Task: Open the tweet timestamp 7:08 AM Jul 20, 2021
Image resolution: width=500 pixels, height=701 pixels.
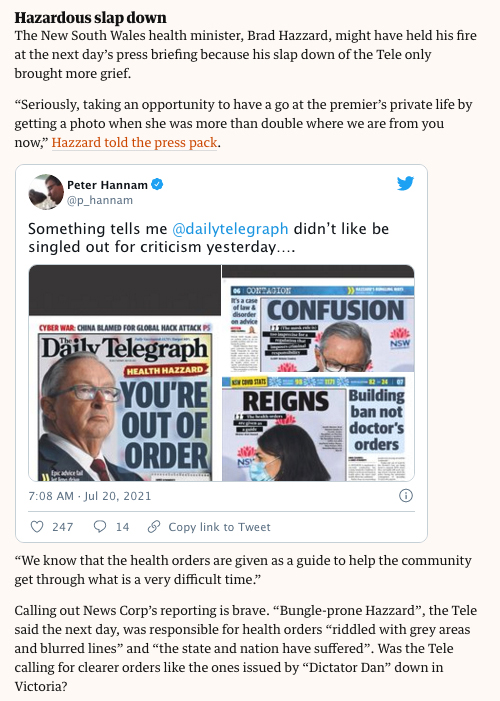Action: point(89,496)
